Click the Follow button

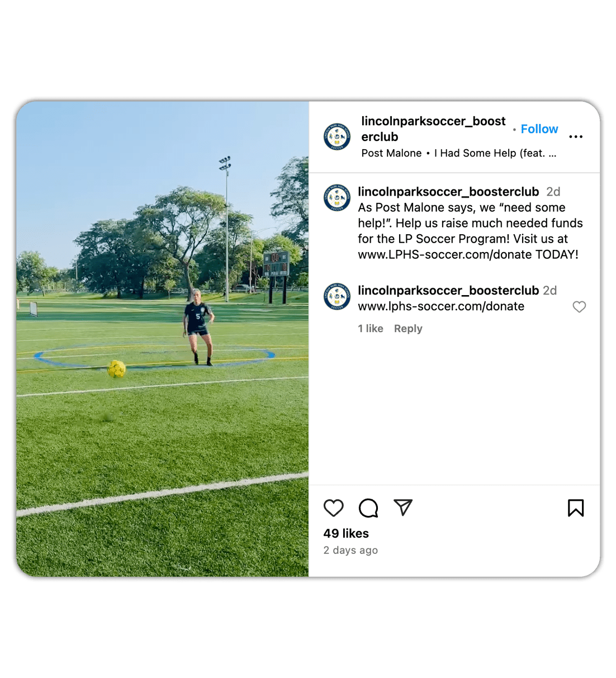pos(539,129)
